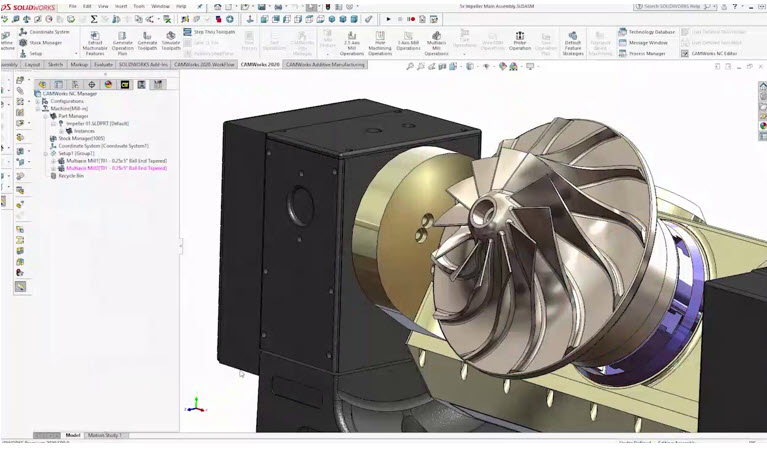Open the 2.5 Axis Mill Operations tool
The height and width of the screenshot is (449, 767).
352,43
